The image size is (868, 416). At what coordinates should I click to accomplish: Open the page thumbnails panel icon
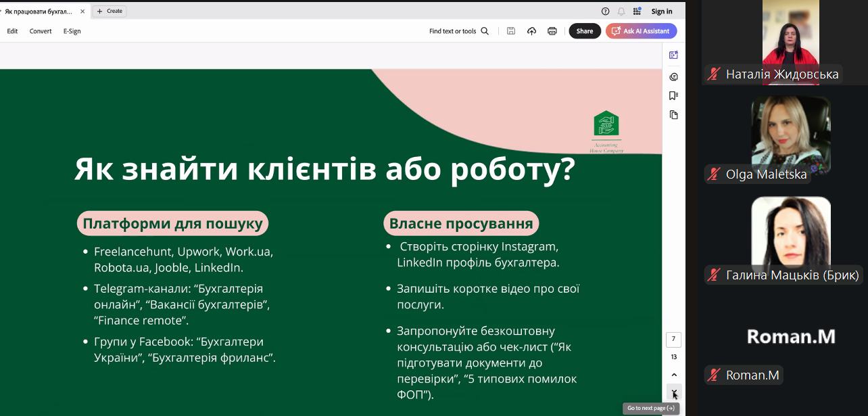(x=673, y=115)
